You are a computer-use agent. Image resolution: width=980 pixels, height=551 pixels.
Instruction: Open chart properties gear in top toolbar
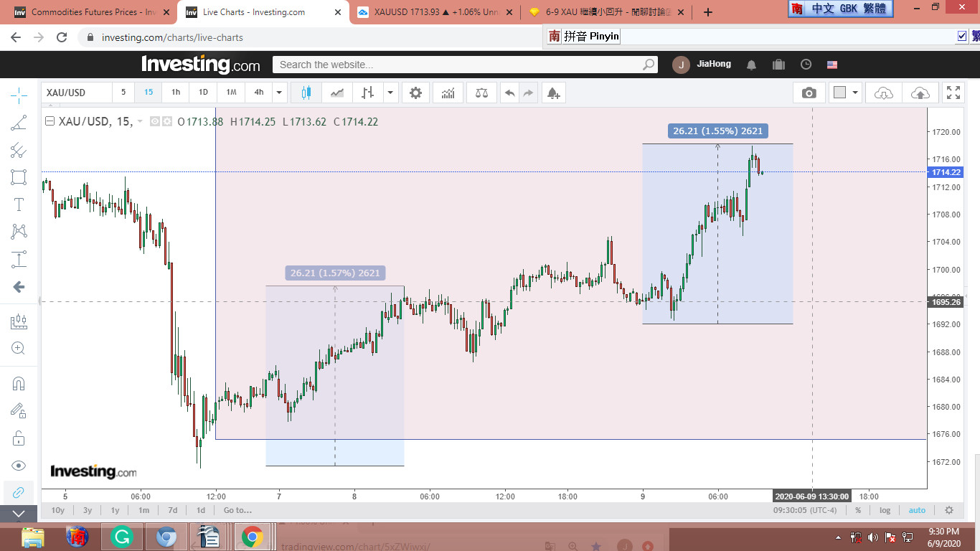pos(415,93)
